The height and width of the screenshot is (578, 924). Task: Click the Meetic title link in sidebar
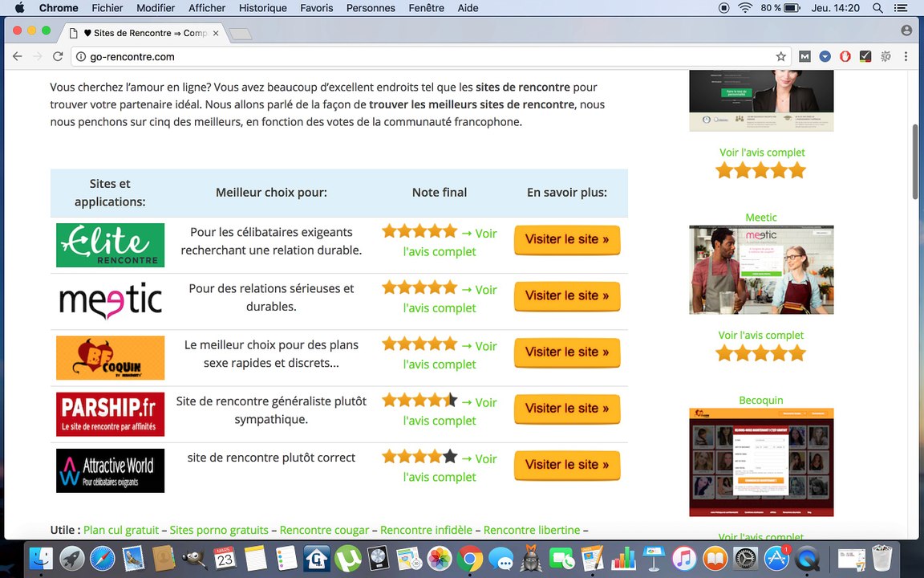tap(760, 217)
